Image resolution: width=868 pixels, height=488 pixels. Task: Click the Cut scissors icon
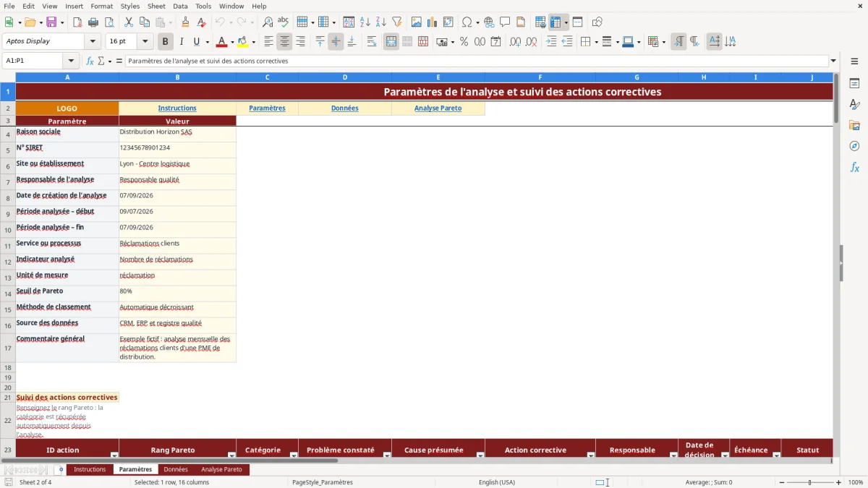click(x=129, y=22)
